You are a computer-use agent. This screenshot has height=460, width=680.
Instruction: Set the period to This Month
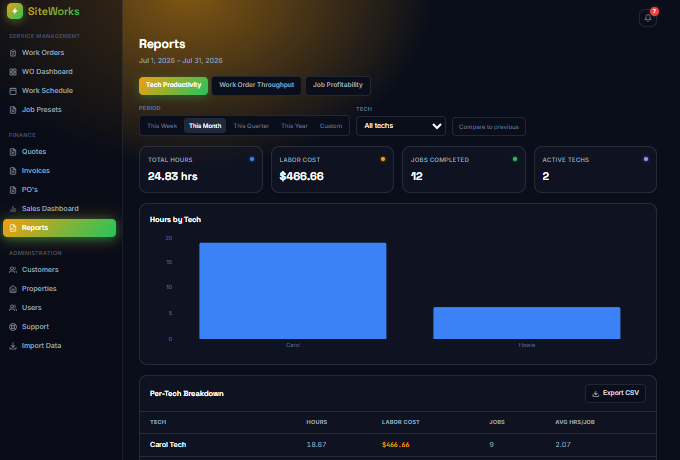(205, 126)
